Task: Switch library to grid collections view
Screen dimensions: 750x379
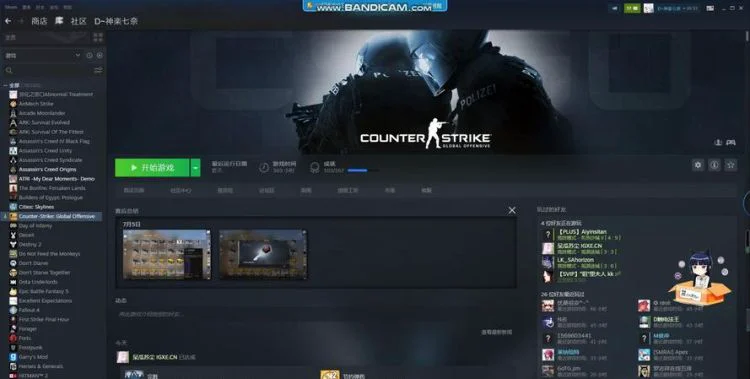Action: point(98,37)
